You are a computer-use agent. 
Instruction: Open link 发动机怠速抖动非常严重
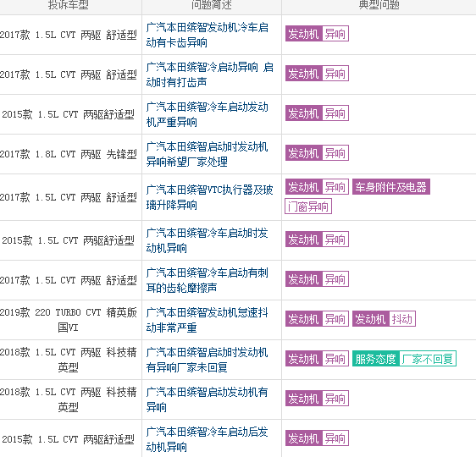[x=208, y=320]
